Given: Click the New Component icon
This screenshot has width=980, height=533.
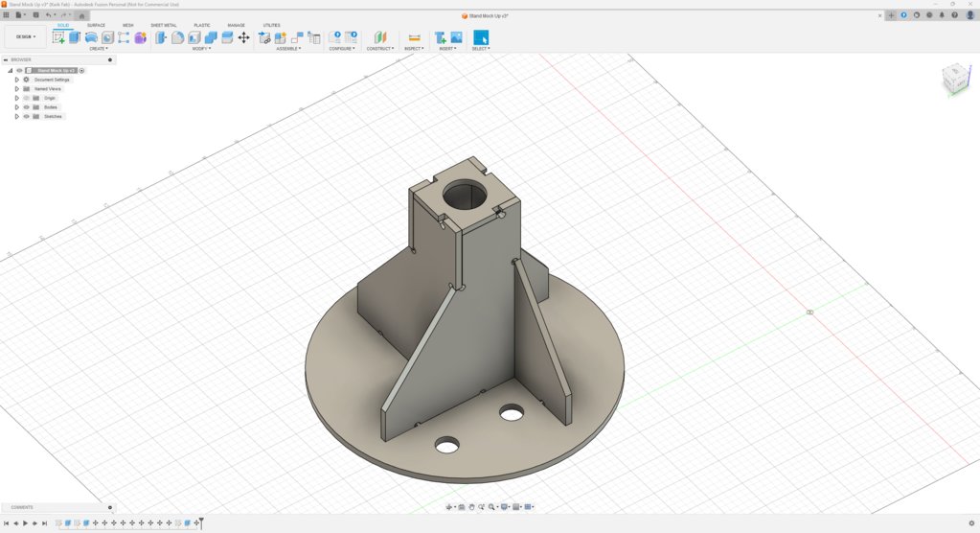Looking at the screenshot, I should pos(281,37).
